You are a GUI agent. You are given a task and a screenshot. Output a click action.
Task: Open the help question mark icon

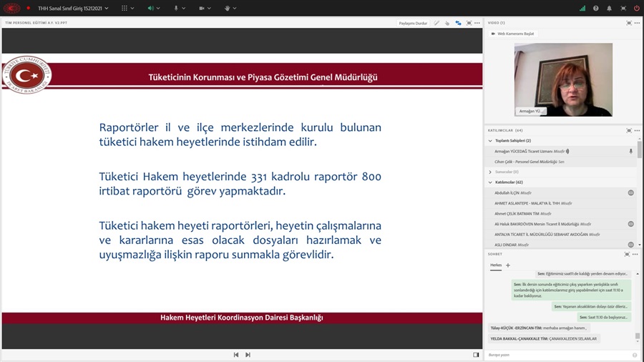click(x=595, y=8)
